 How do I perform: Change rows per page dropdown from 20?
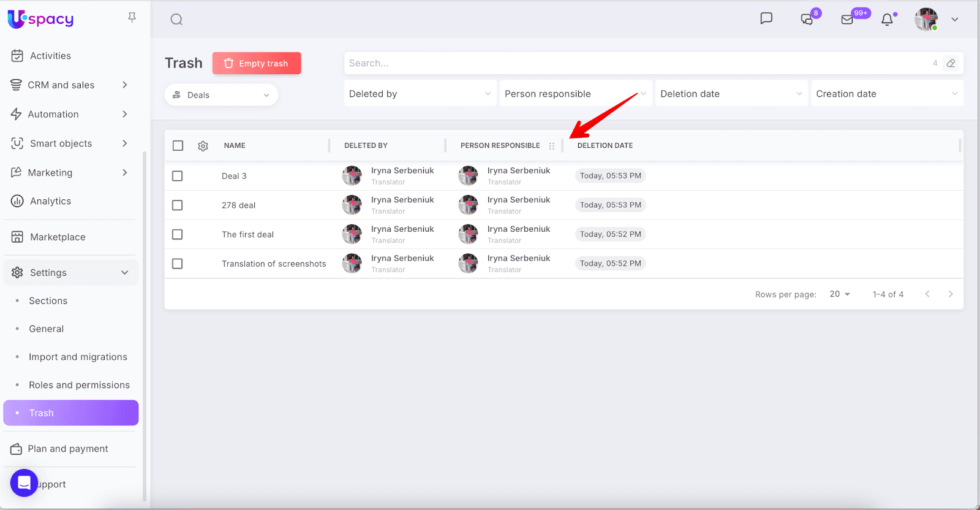[840, 294]
